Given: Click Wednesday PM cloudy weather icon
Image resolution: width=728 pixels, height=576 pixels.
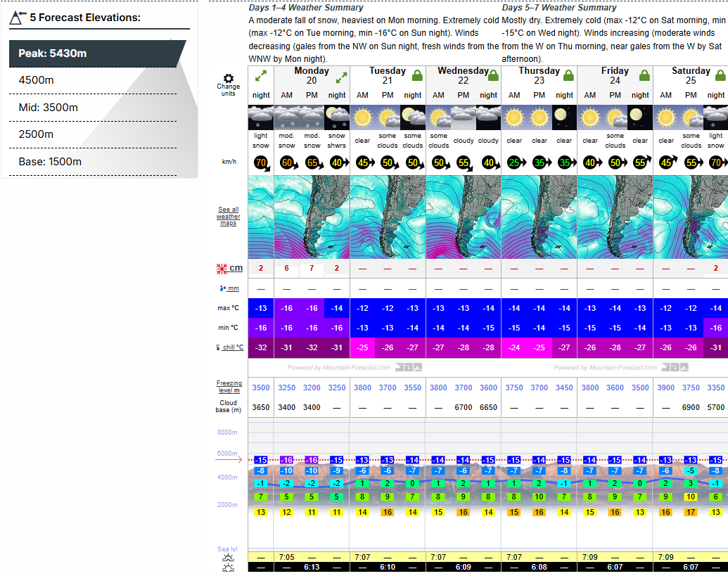Looking at the screenshot, I should 464,117.
